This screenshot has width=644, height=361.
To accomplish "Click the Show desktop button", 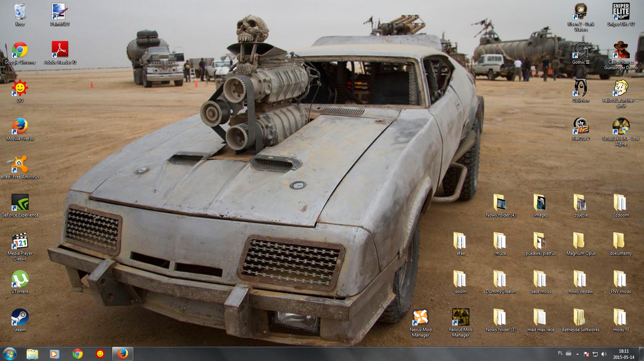I will pos(641,354).
